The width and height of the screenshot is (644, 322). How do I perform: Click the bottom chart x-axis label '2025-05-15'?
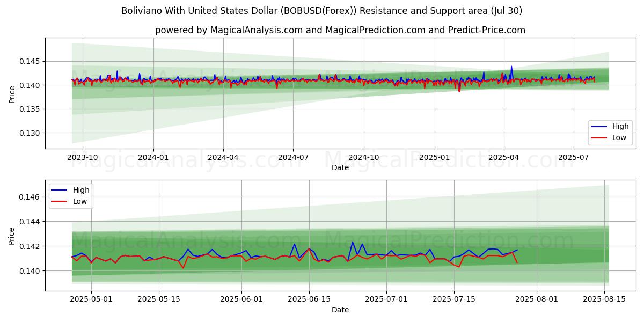[159, 299]
